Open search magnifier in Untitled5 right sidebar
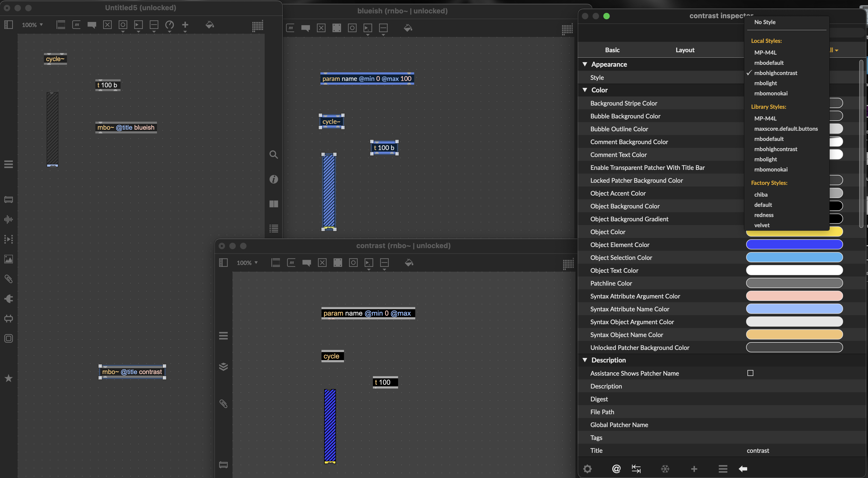Viewport: 868px width, 478px height. coord(274,155)
